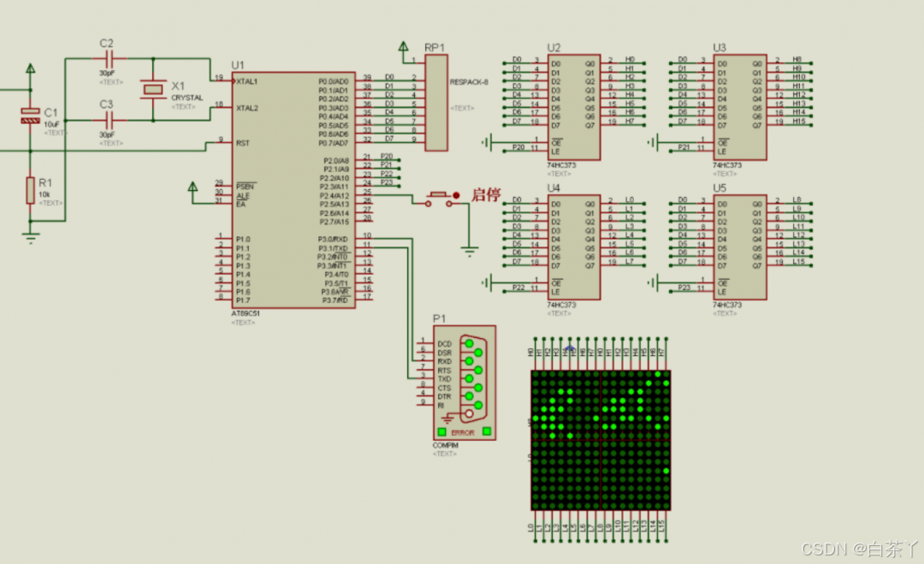Click the U1 reference label
Viewport: 924px width, 564px height.
pyautogui.click(x=238, y=65)
